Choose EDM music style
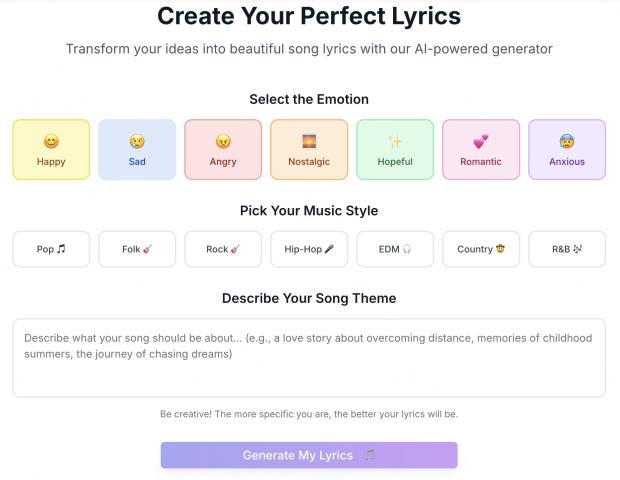 395,249
